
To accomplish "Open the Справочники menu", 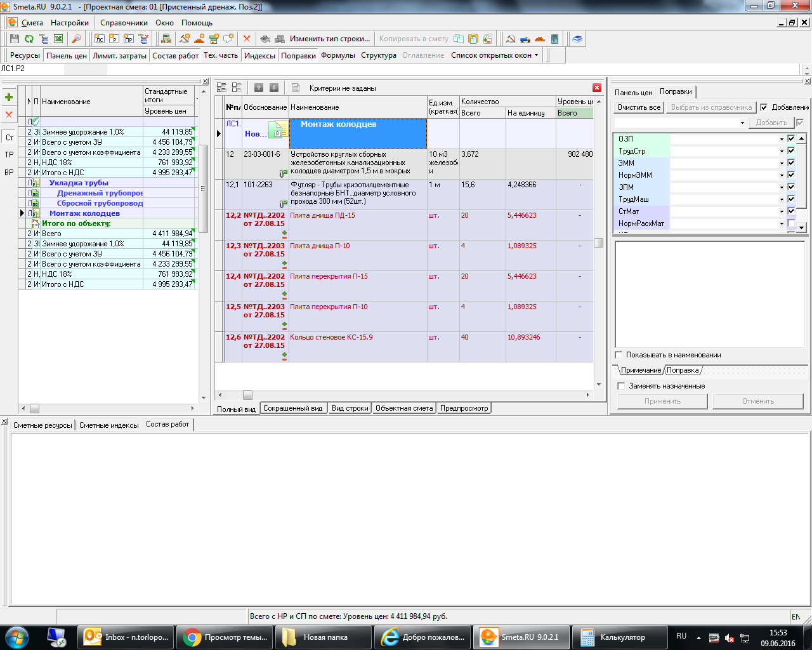I will pos(124,22).
